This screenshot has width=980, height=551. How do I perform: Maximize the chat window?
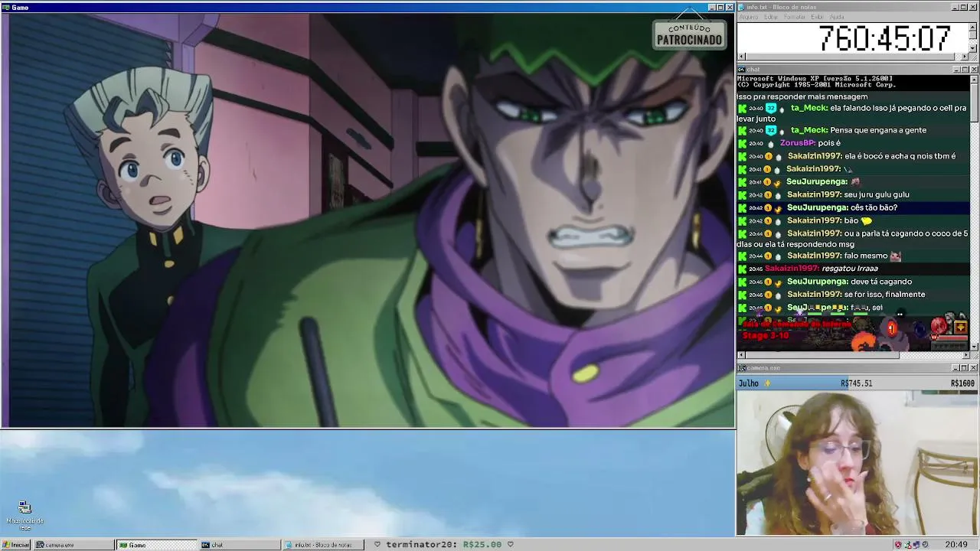(x=965, y=70)
